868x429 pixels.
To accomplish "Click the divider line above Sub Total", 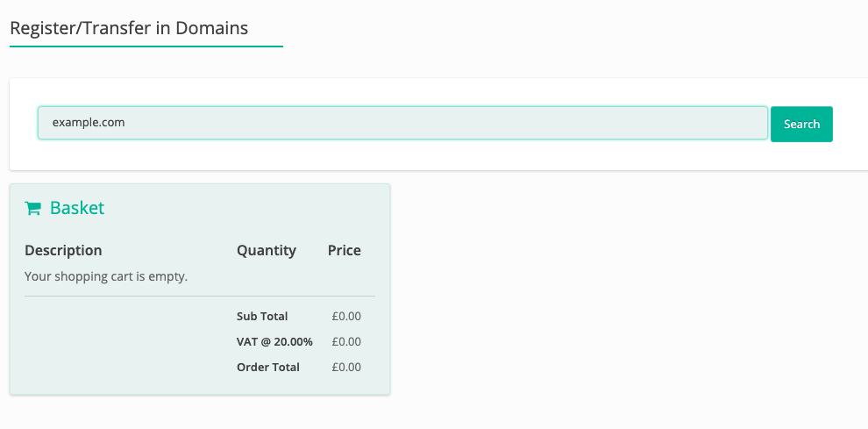I will coord(200,297).
